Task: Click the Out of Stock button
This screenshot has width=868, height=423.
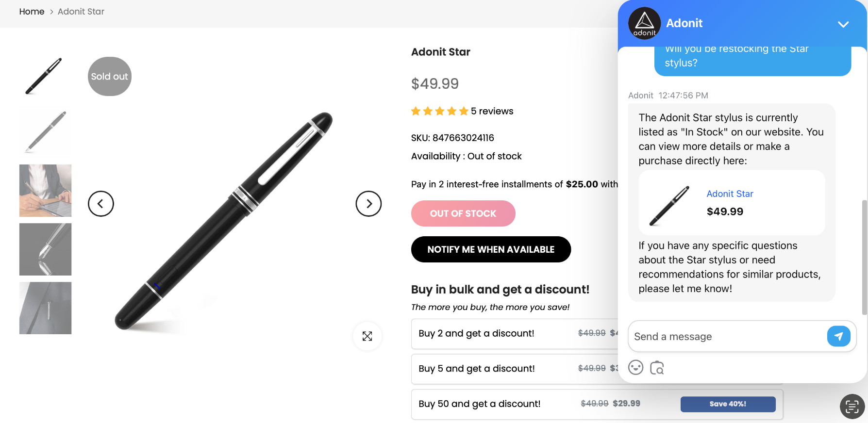Action: point(463,213)
